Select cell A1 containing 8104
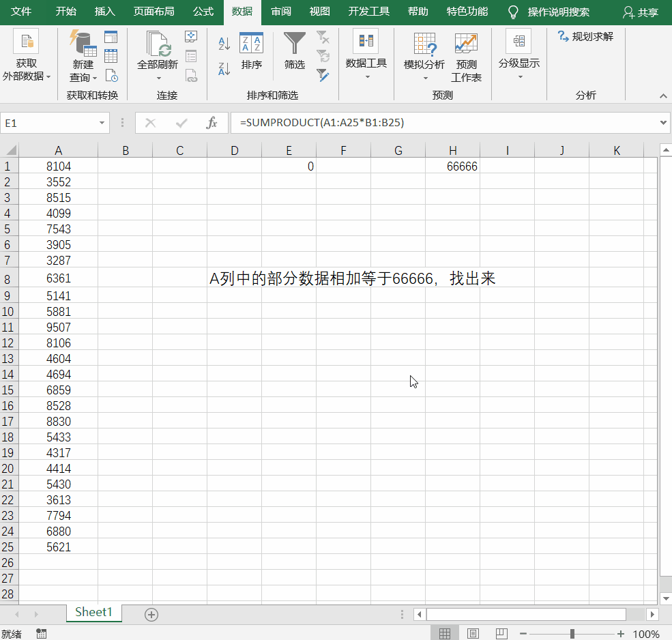The width and height of the screenshot is (672, 640). tap(58, 166)
